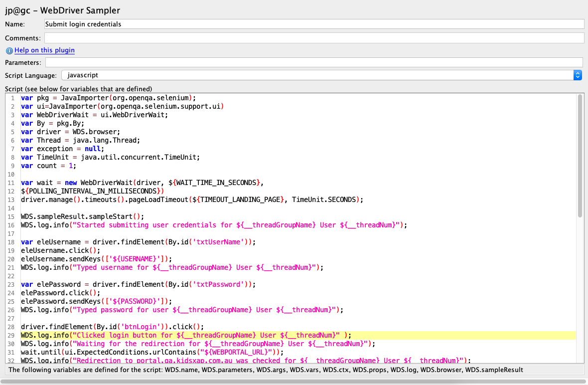The height and width of the screenshot is (385, 588).
Task: Edit the Name field containing Submit login credentials
Action: [314, 24]
